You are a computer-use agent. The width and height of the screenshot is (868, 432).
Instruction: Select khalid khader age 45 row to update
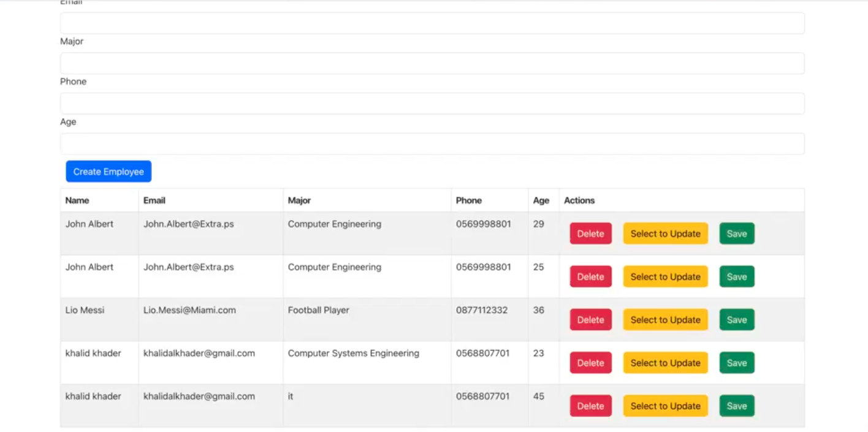(666, 406)
